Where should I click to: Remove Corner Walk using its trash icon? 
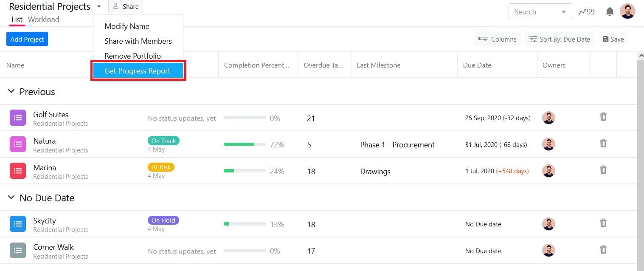coord(603,249)
